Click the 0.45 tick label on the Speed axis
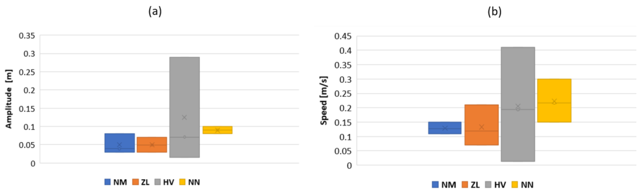644x194 pixels. pos(343,37)
